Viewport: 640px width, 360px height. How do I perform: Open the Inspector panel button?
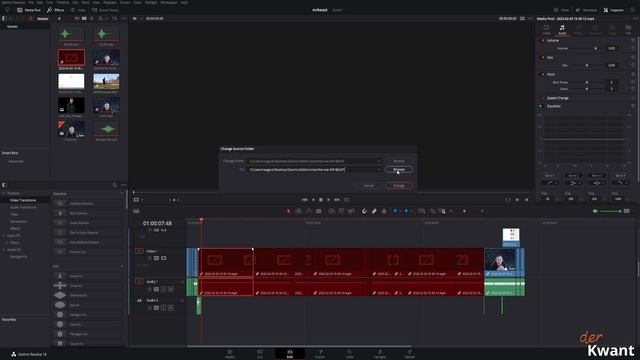pyautogui.click(x=614, y=10)
